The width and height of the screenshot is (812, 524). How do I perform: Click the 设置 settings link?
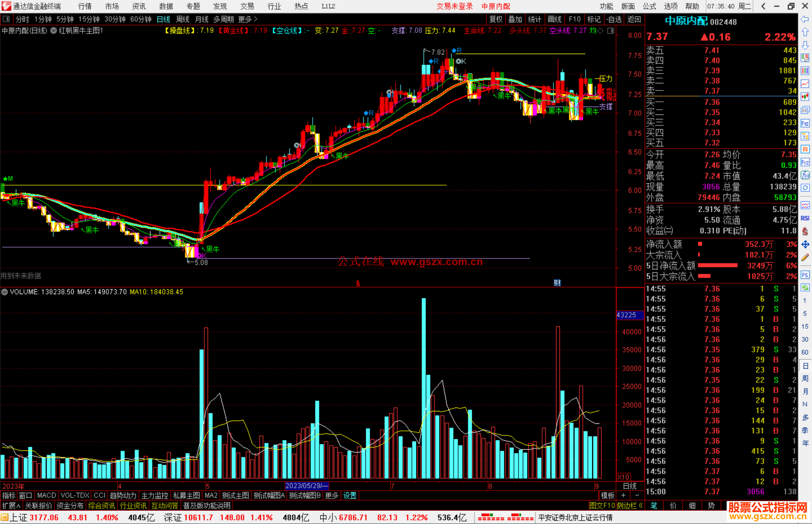350,495
